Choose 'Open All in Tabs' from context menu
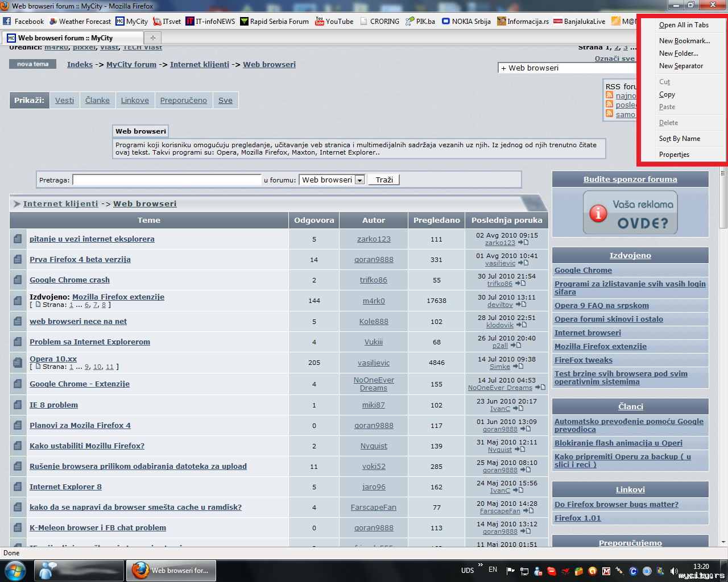 coord(684,25)
